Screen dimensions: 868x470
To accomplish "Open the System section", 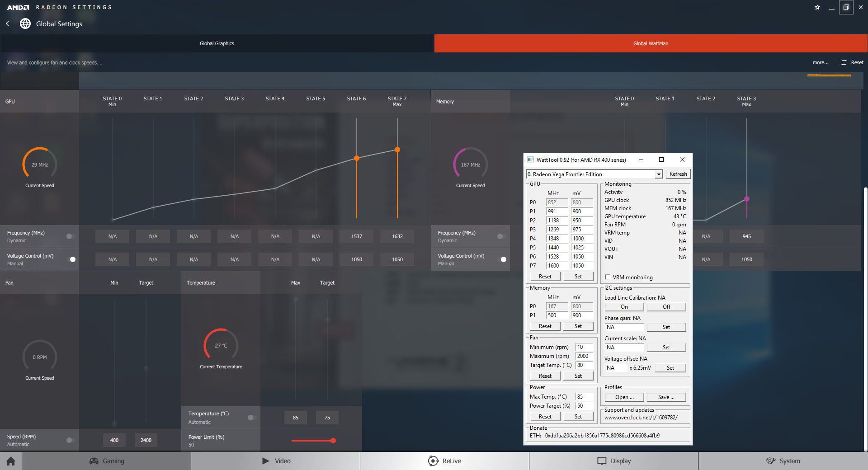I will tap(783, 461).
